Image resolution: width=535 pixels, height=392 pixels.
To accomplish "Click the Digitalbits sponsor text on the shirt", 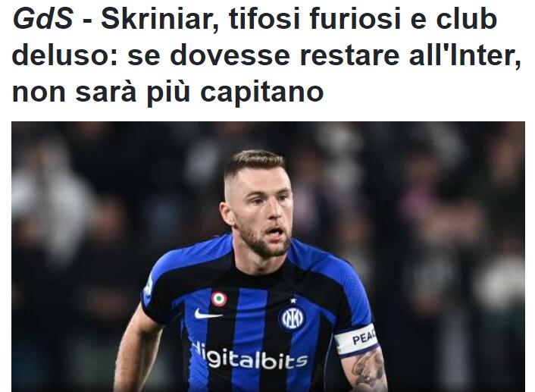I will (x=250, y=356).
